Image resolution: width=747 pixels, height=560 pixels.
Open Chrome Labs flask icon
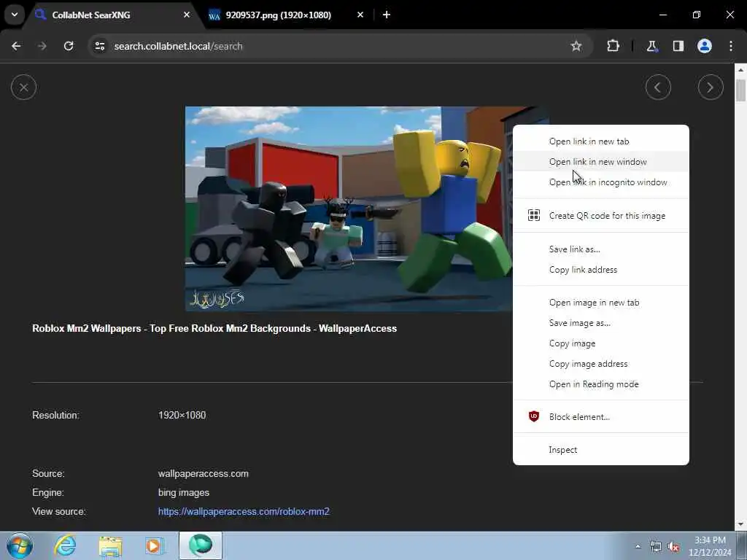(x=651, y=46)
